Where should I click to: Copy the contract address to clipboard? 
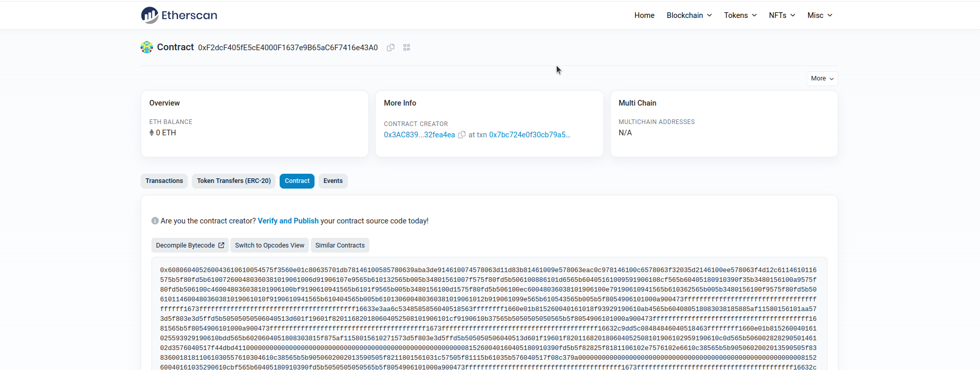390,48
